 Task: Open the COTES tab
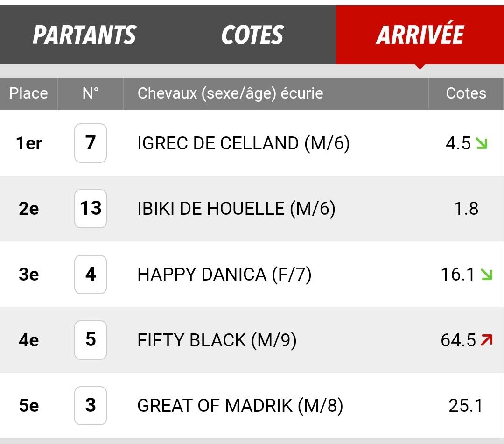[252, 35]
